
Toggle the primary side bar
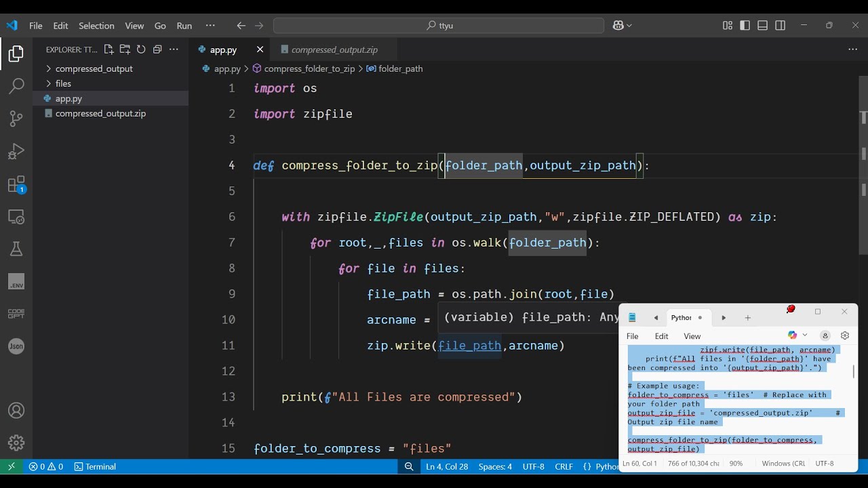click(745, 26)
